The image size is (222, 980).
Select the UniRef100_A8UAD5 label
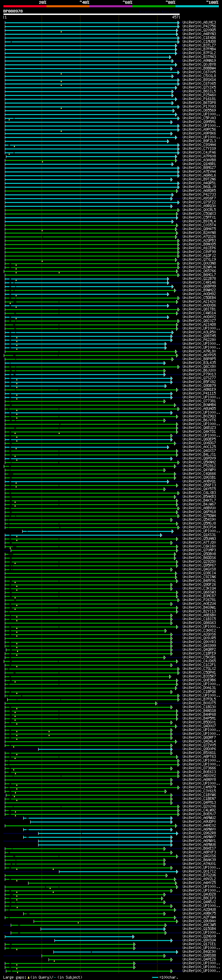pos(199,408)
